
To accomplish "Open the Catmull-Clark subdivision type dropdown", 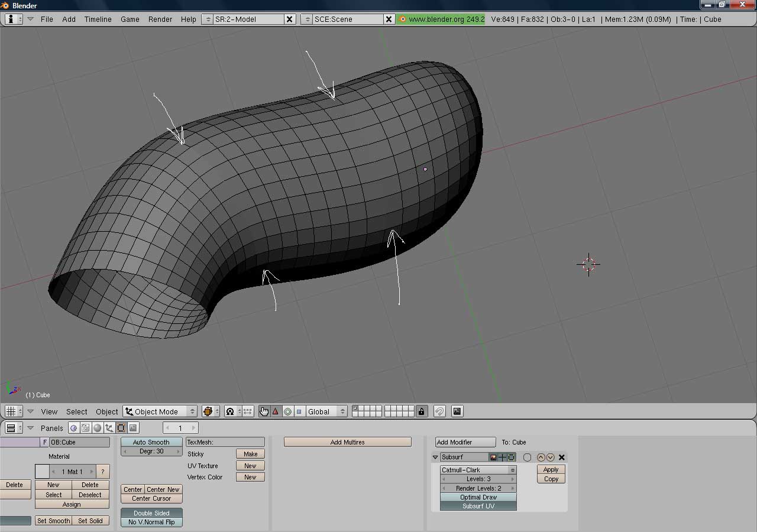I will coord(478,470).
